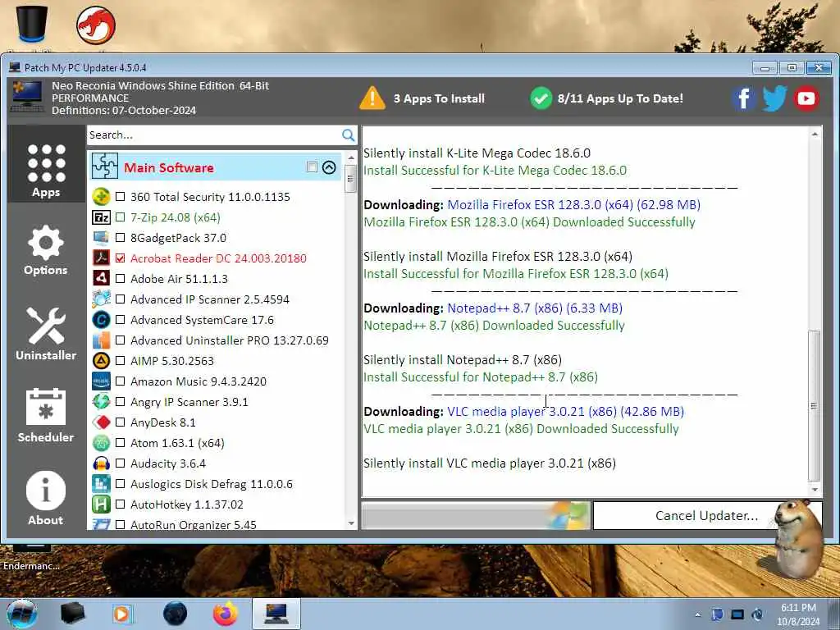Viewport: 840px width, 630px height.
Task: Click the search magnifier icon
Action: coord(348,135)
